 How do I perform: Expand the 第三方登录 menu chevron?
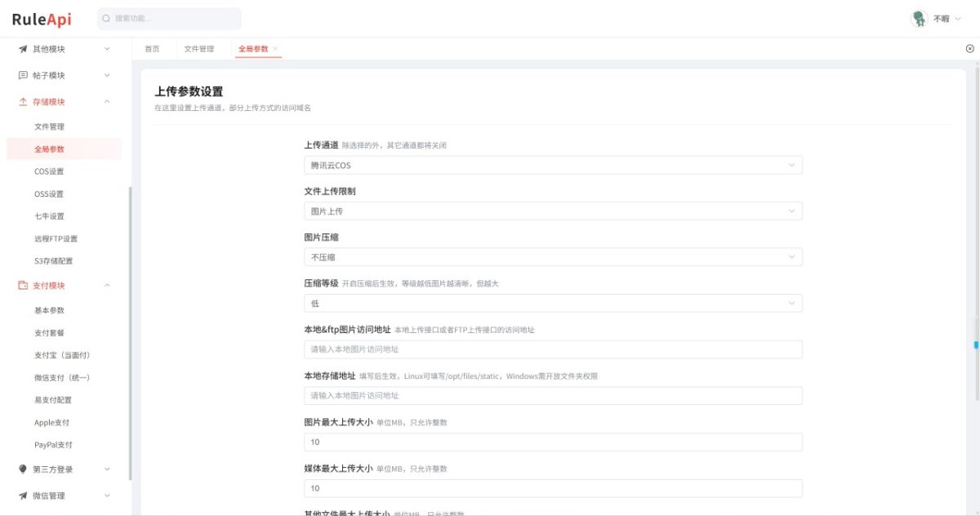click(x=107, y=469)
